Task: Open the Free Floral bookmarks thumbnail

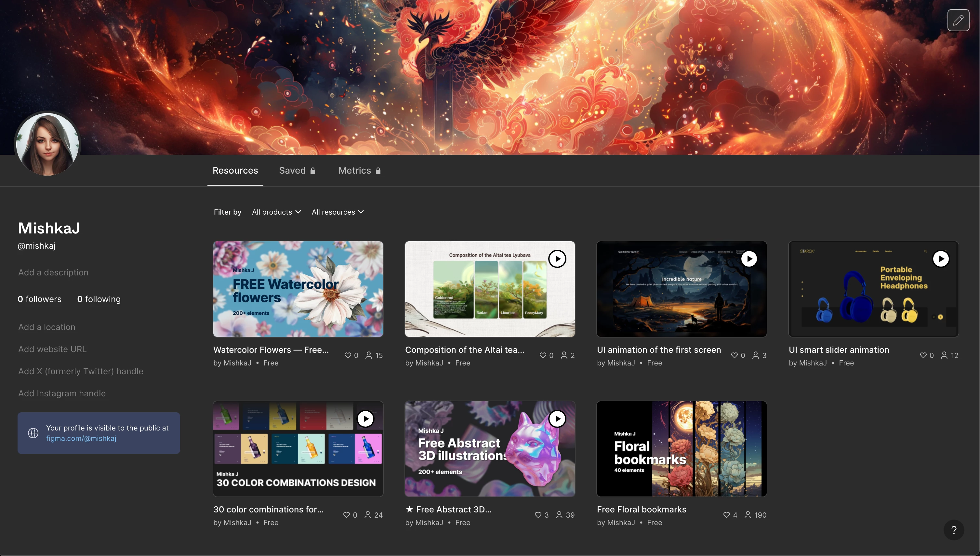Action: pyautogui.click(x=682, y=448)
